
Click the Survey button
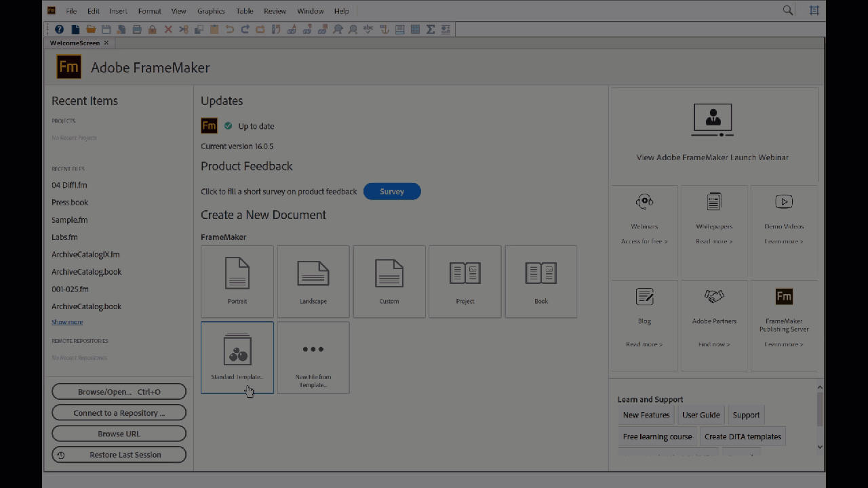pyautogui.click(x=392, y=191)
